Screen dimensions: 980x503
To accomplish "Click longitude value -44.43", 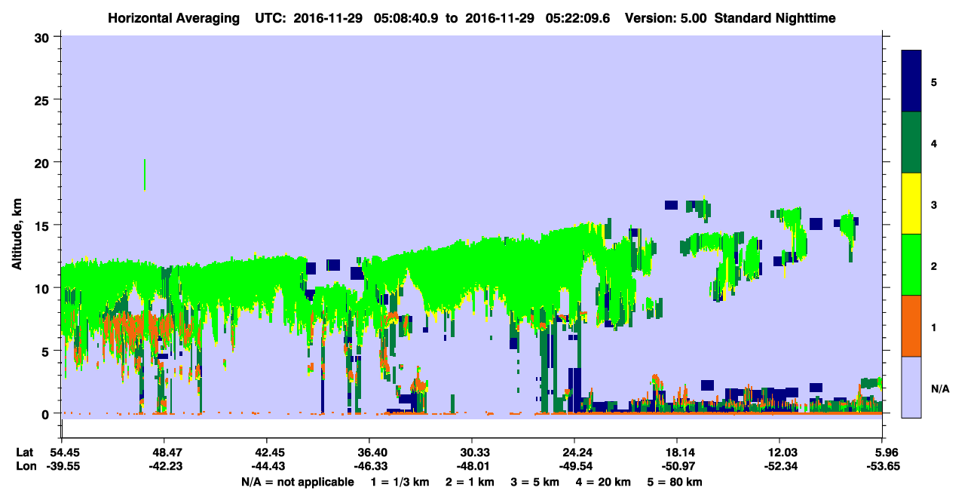I will [266, 466].
